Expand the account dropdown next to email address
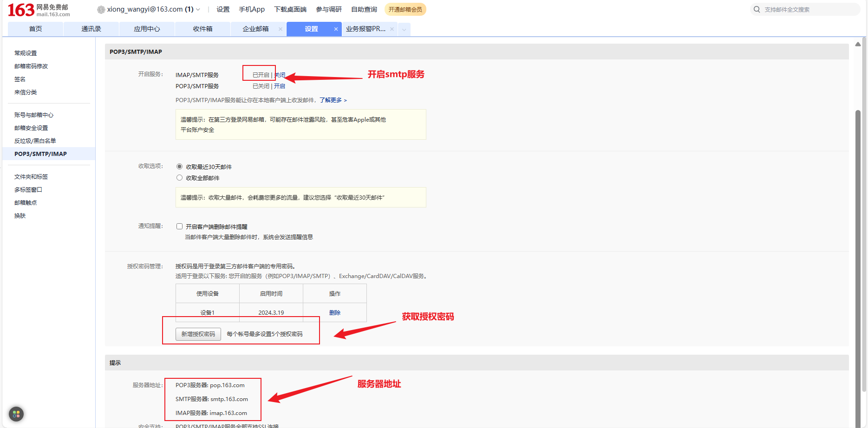This screenshot has width=868, height=428. coord(198,9)
